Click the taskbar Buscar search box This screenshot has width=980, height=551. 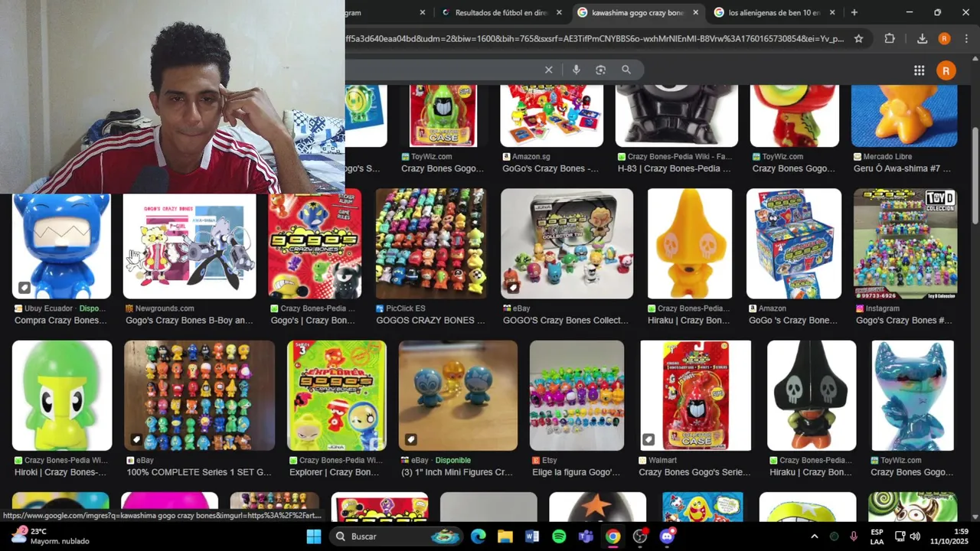[x=396, y=536]
